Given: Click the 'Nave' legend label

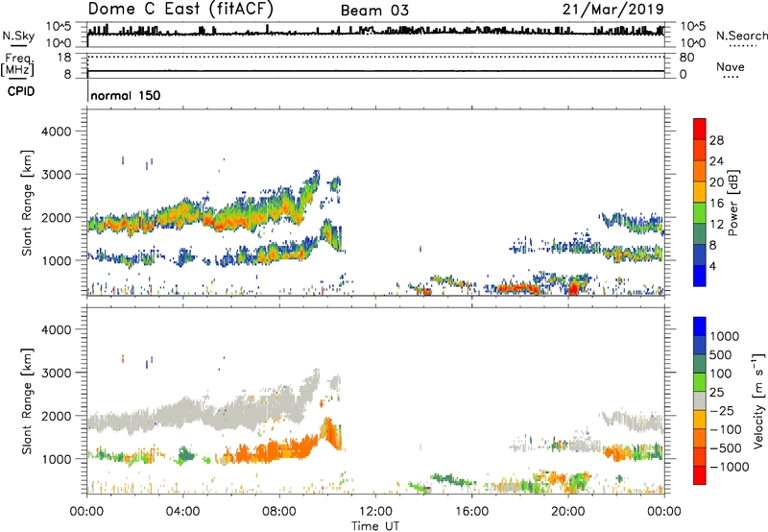Looking at the screenshot, I should [731, 66].
